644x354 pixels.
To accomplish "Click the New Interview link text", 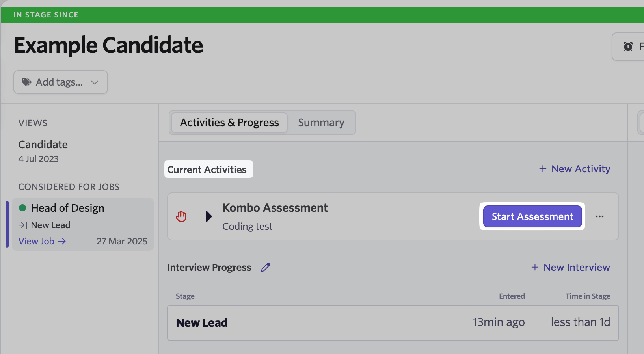I will [577, 267].
